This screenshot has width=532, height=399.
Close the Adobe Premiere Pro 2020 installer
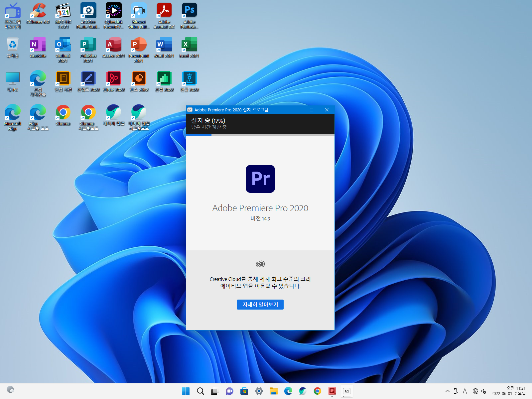click(x=327, y=110)
